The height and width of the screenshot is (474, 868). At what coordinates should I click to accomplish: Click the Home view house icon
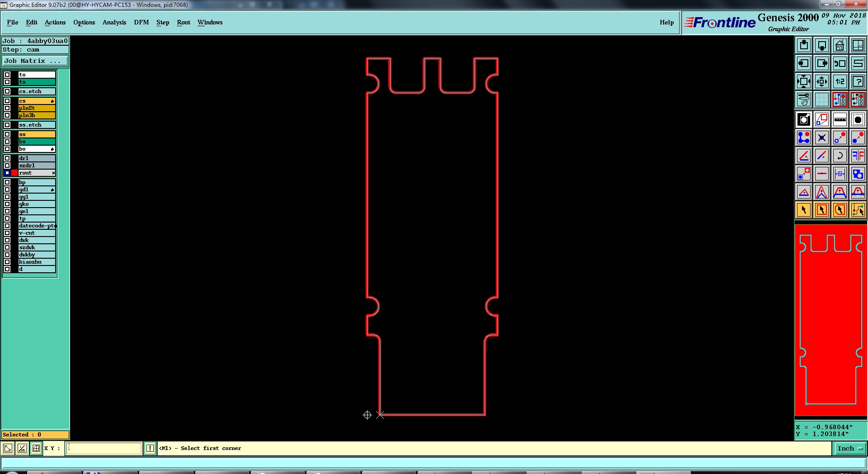point(840,45)
